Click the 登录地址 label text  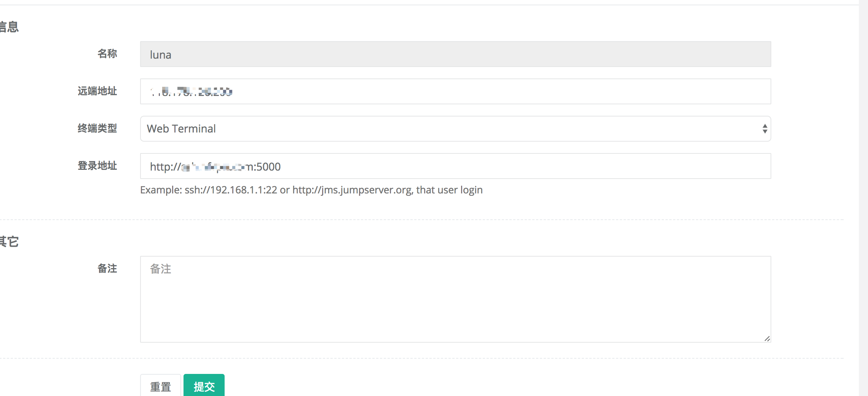tap(98, 166)
